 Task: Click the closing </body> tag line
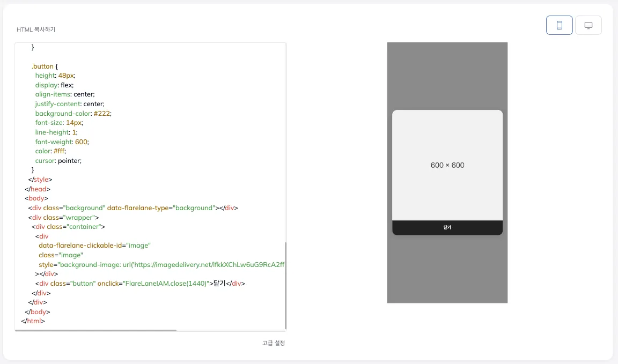click(x=38, y=312)
